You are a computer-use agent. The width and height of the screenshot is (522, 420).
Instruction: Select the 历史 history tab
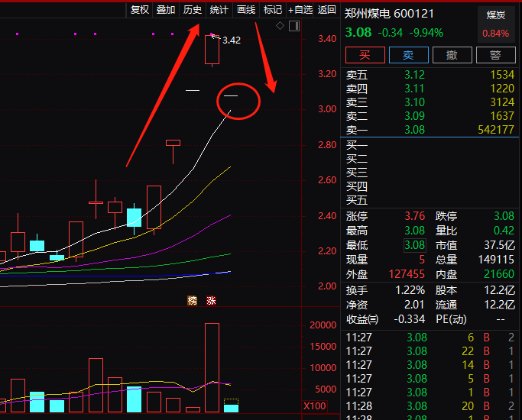click(193, 10)
